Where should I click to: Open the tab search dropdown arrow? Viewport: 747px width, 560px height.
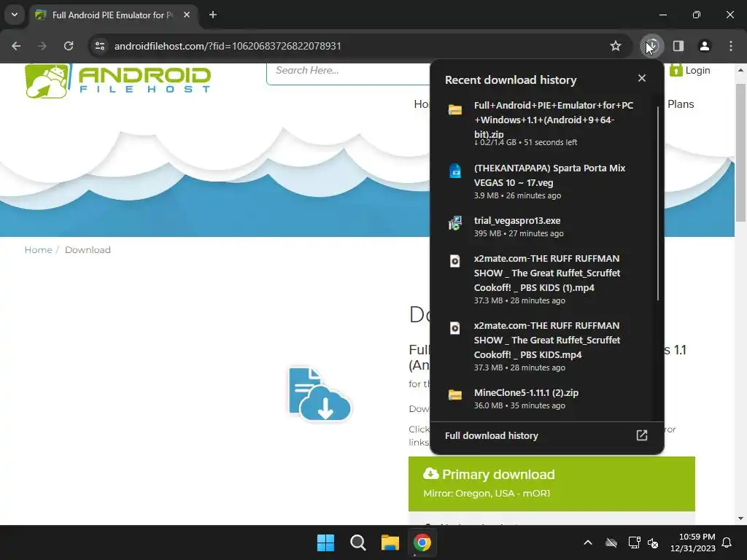click(x=15, y=15)
